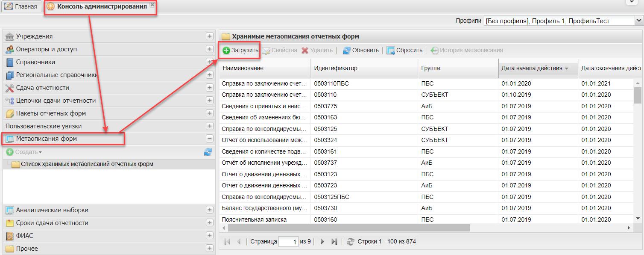The width and height of the screenshot is (644, 255).
Task: Click the Сбросить reset icon
Action: coord(391,50)
